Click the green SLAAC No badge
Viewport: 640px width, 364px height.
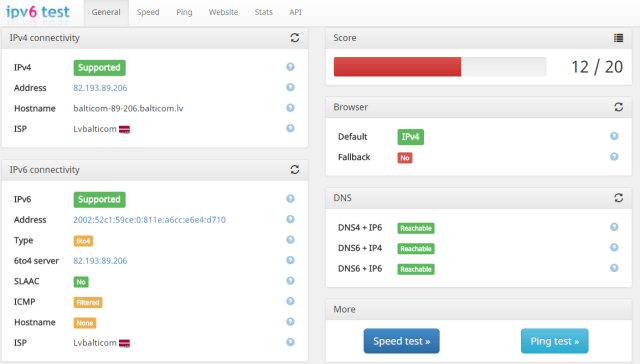pos(81,282)
